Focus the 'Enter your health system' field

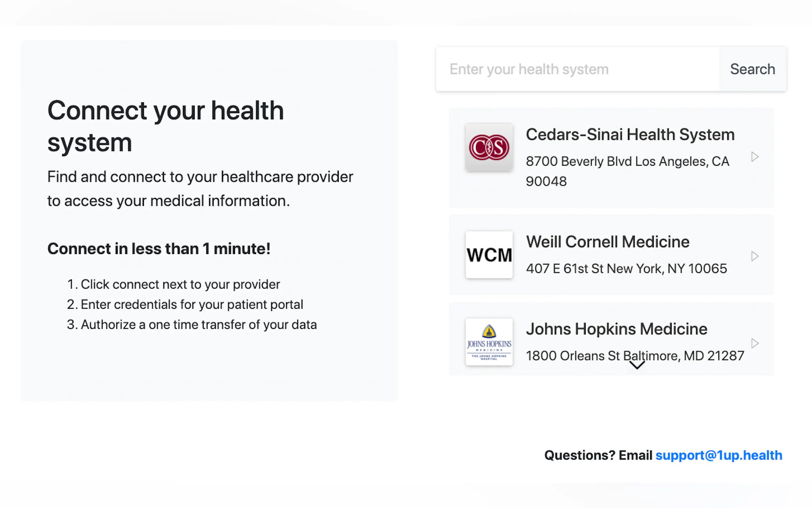click(x=577, y=69)
